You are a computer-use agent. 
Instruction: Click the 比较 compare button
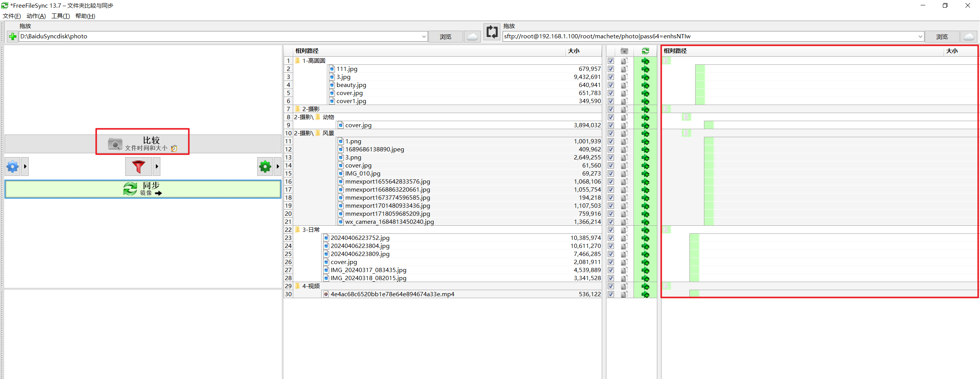point(143,144)
